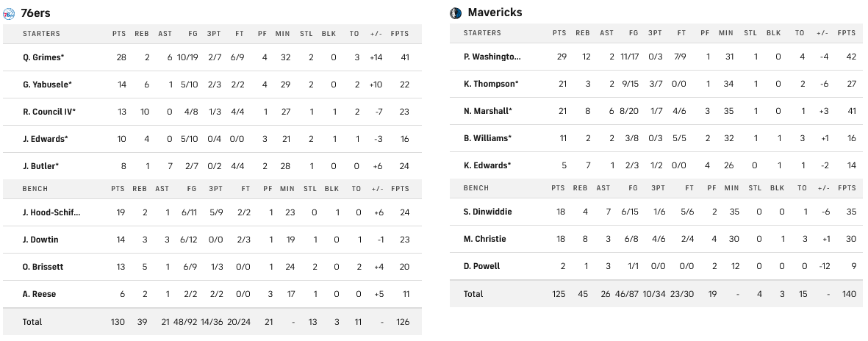
Task: Open Q. Grimes player page
Action: [43, 57]
